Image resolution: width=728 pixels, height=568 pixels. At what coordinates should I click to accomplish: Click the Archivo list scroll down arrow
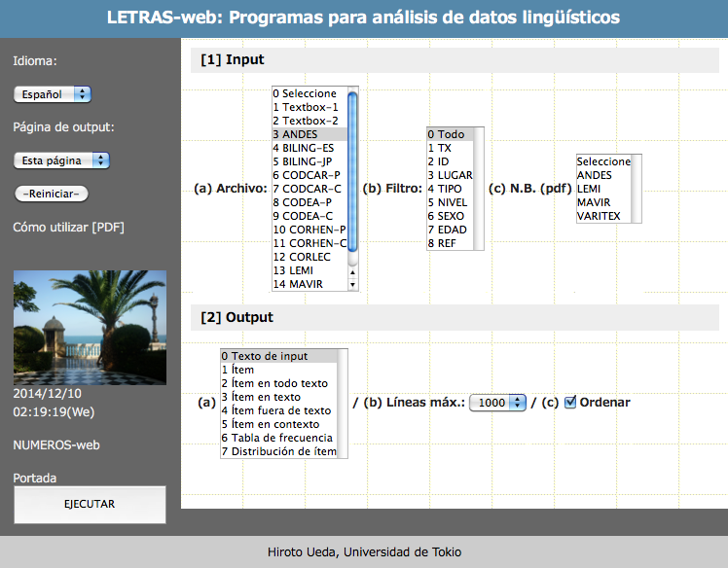click(x=353, y=284)
